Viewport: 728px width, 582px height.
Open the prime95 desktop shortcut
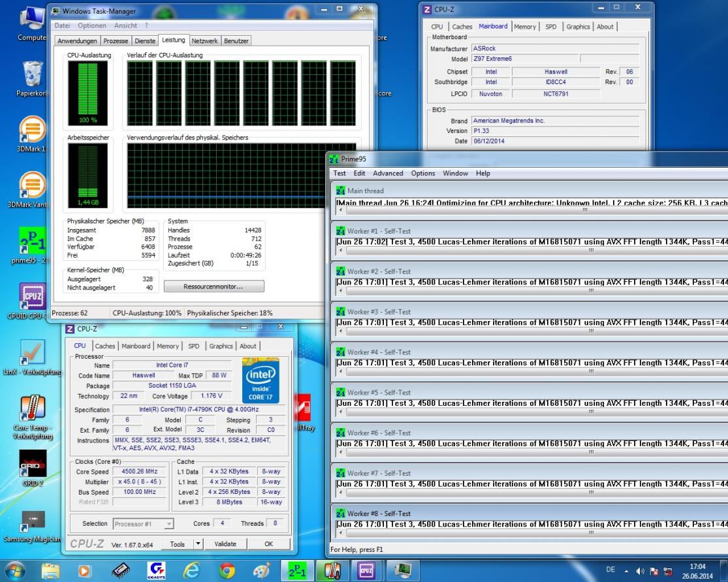31,245
